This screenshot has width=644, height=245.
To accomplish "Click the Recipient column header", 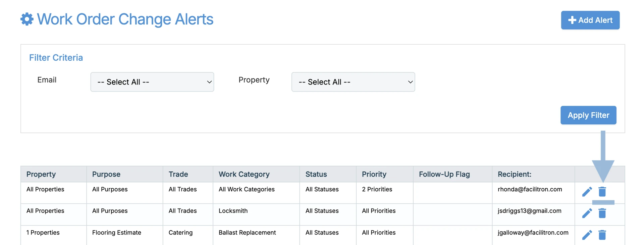I will (x=514, y=174).
